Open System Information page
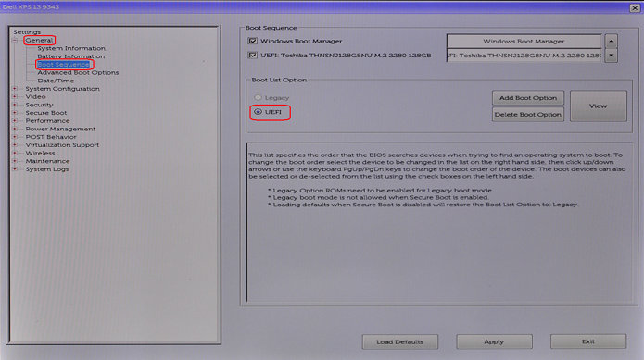This screenshot has height=360, width=644. 71,48
